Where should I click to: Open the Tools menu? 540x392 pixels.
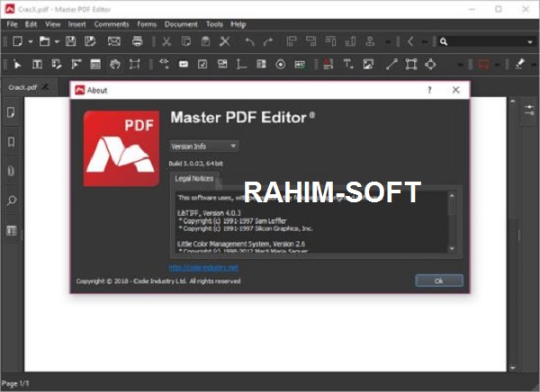point(214,24)
